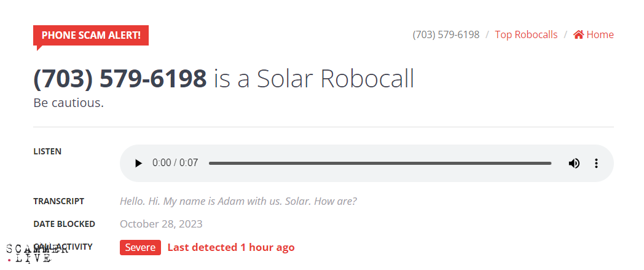The height and width of the screenshot is (270, 644).
Task: Click the October 28, 2023 blocked date
Action: 161,224
